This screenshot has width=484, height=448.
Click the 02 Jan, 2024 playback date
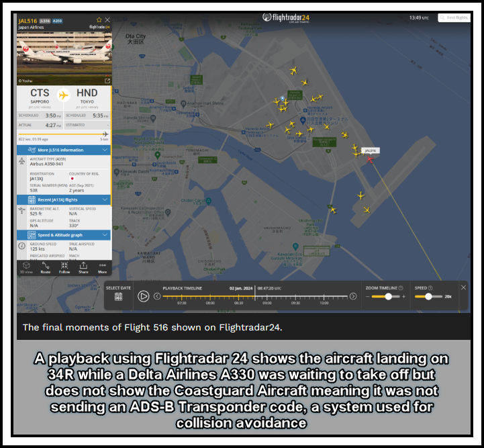point(241,288)
